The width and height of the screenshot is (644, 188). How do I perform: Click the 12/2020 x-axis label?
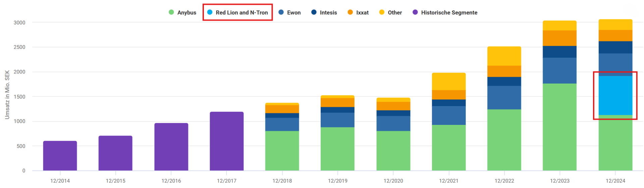(x=393, y=181)
